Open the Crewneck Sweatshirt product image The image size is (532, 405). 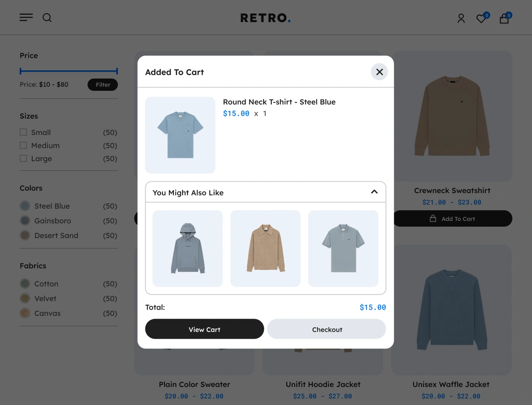pyautogui.click(x=453, y=116)
